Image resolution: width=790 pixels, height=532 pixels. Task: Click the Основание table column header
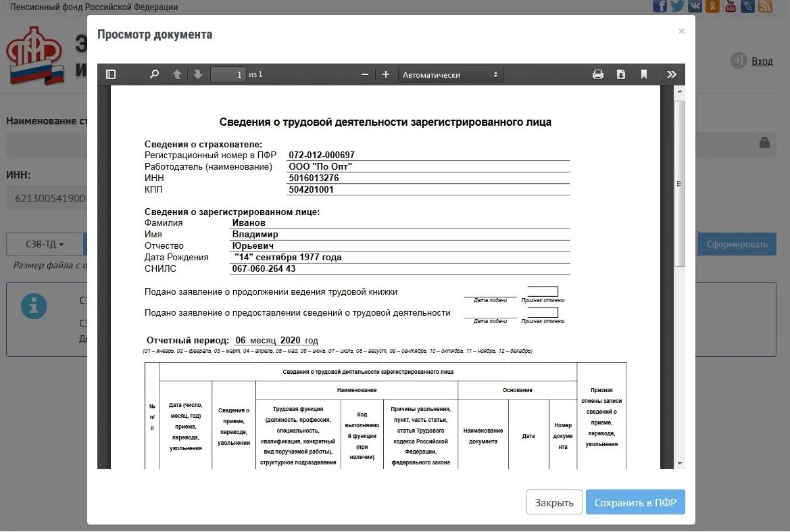click(x=518, y=391)
